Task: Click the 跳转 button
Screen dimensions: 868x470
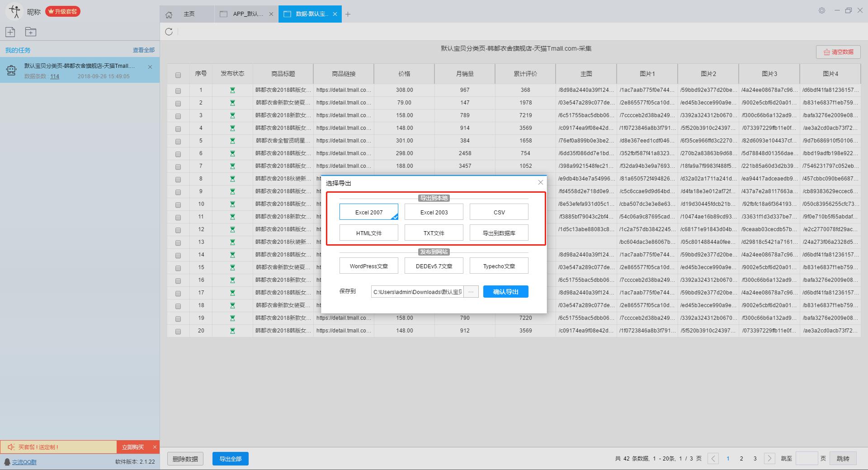Action: (843, 458)
